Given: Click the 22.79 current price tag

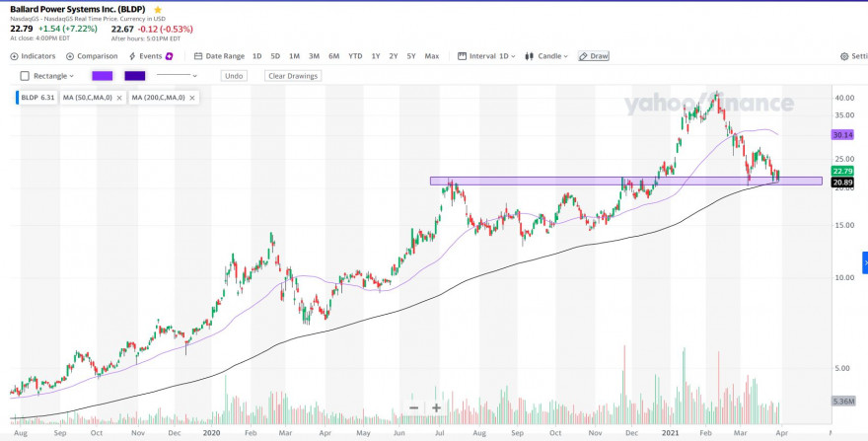Looking at the screenshot, I should click(842, 172).
